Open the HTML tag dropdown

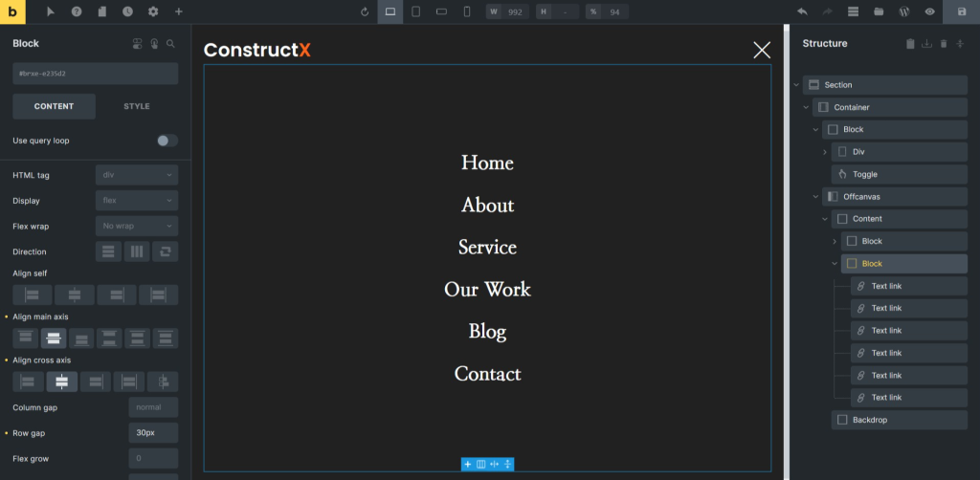(x=136, y=175)
